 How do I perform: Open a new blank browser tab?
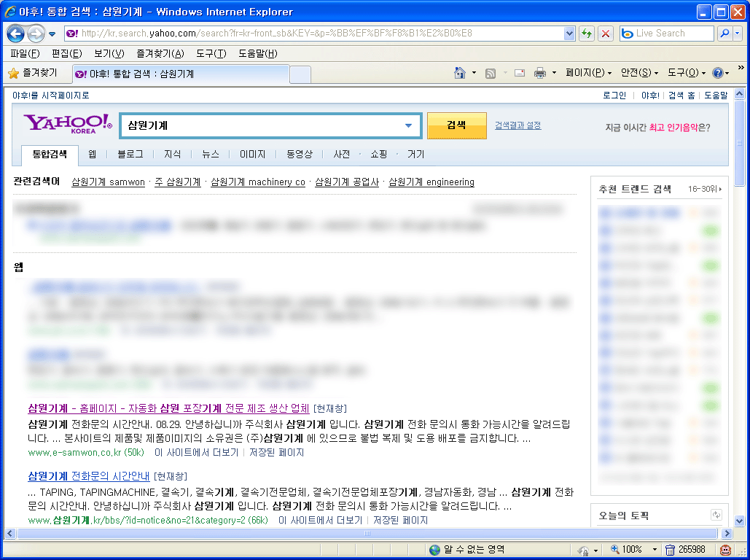click(x=300, y=74)
